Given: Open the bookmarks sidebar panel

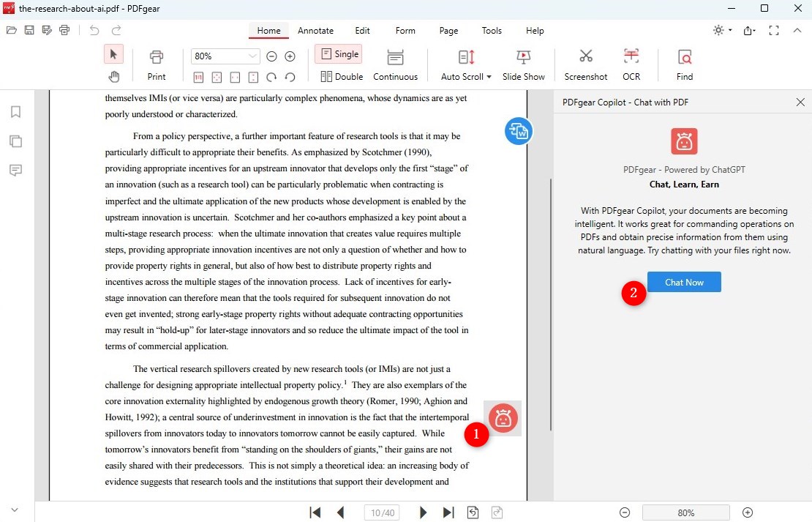Looking at the screenshot, I should tap(15, 112).
